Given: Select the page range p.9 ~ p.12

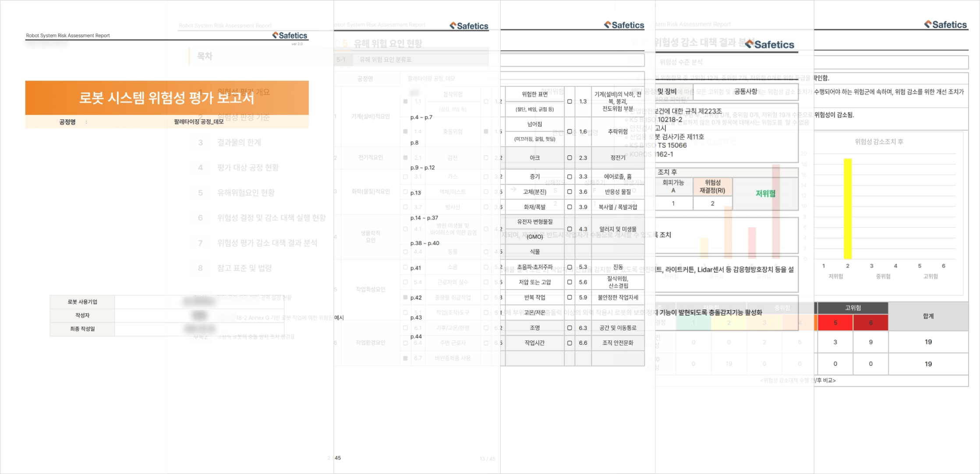Looking at the screenshot, I should pos(423,167).
